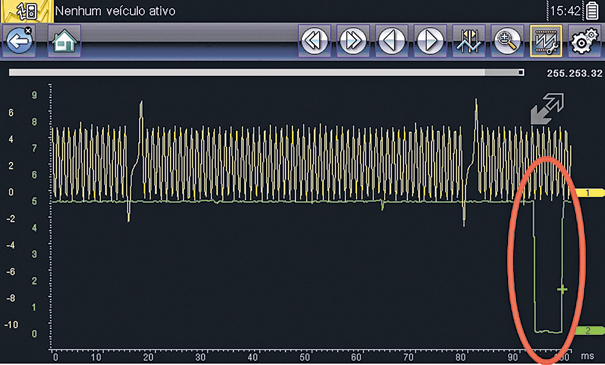The width and height of the screenshot is (605, 365).
Task: Open settings gear icon
Action: click(x=584, y=41)
